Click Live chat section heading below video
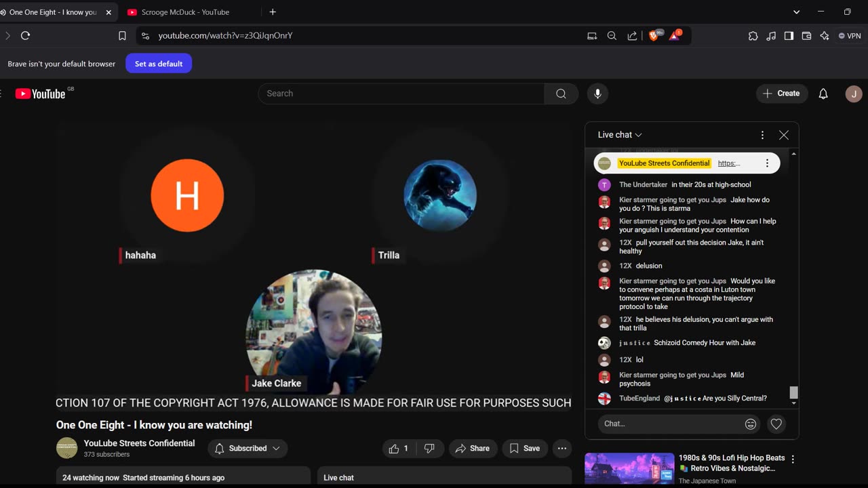This screenshot has height=488, width=868. (339, 478)
